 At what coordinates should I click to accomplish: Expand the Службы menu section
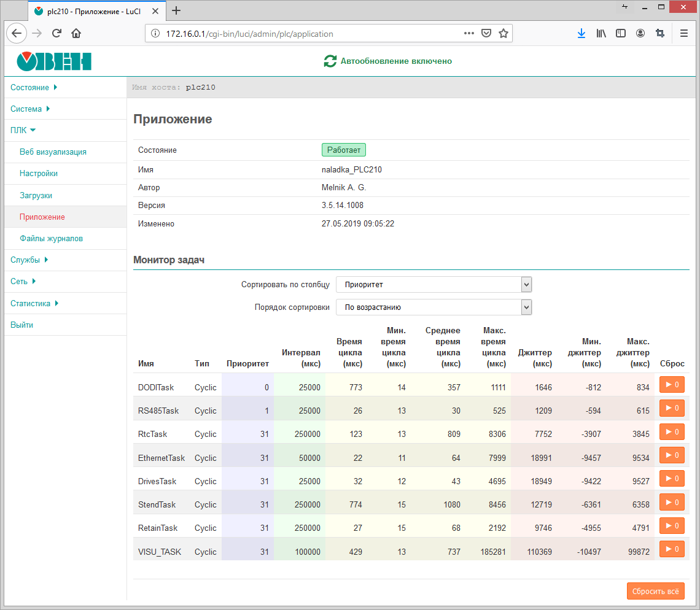coord(29,260)
